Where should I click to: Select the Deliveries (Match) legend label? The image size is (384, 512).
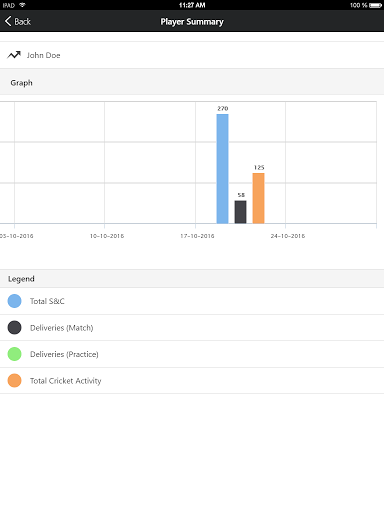coord(62,328)
